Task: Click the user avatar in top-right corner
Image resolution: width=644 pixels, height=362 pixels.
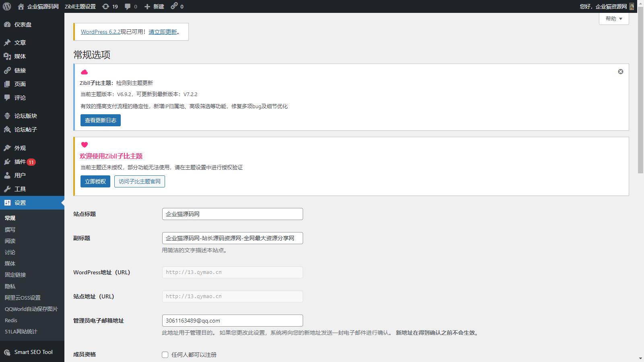Action: (x=632, y=6)
